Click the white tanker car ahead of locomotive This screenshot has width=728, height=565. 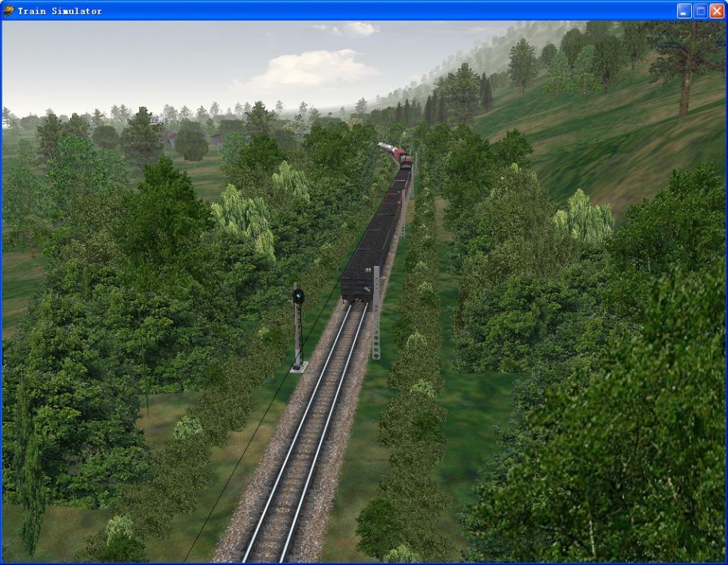pos(386,148)
